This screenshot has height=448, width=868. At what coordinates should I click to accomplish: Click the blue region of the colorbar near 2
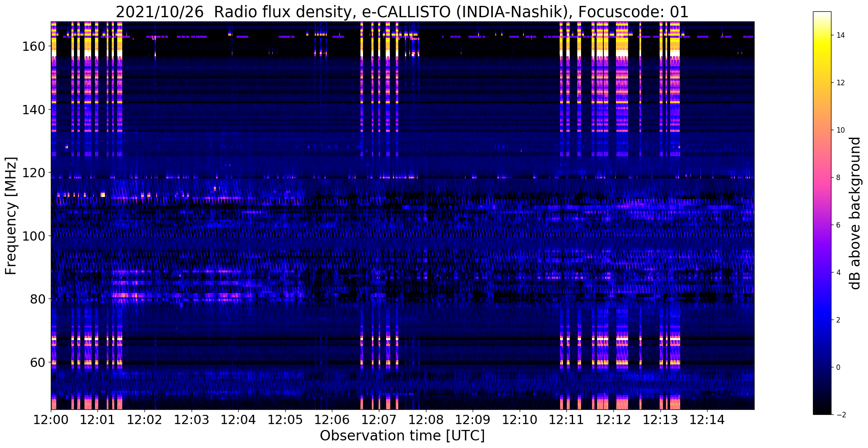pos(822,320)
